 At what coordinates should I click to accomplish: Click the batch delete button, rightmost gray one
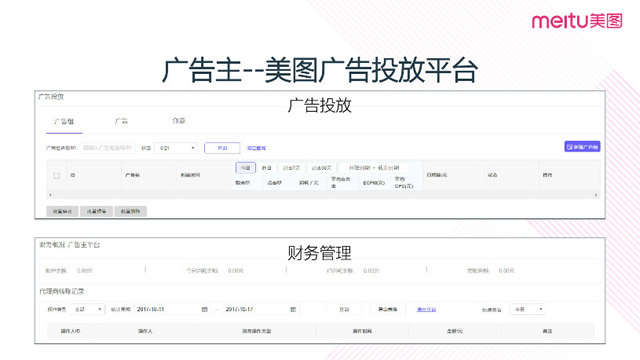tap(131, 211)
